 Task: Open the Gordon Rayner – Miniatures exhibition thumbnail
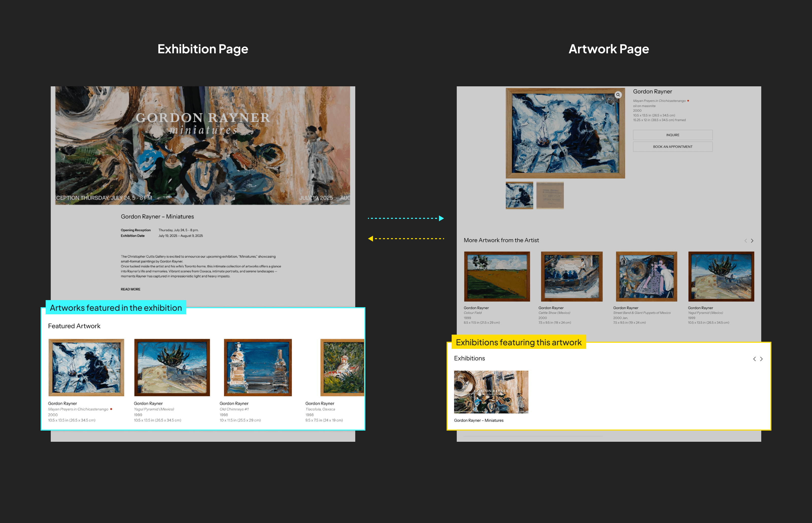pyautogui.click(x=491, y=392)
